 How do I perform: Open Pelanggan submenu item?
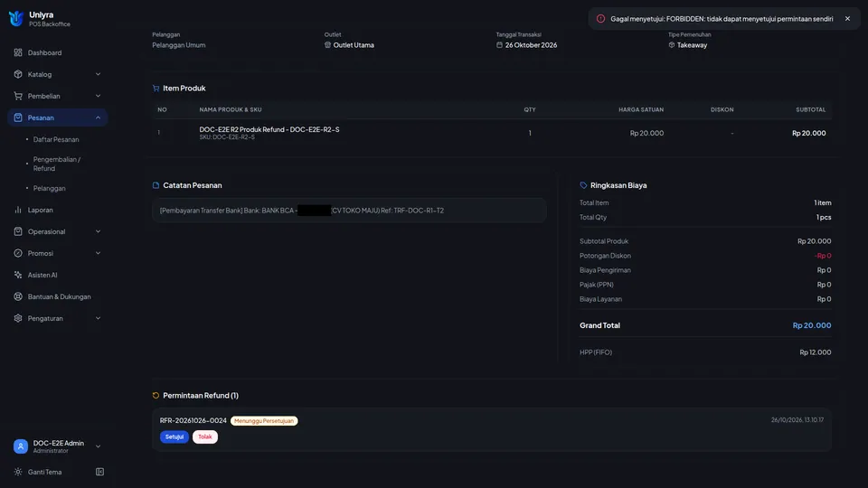click(49, 188)
